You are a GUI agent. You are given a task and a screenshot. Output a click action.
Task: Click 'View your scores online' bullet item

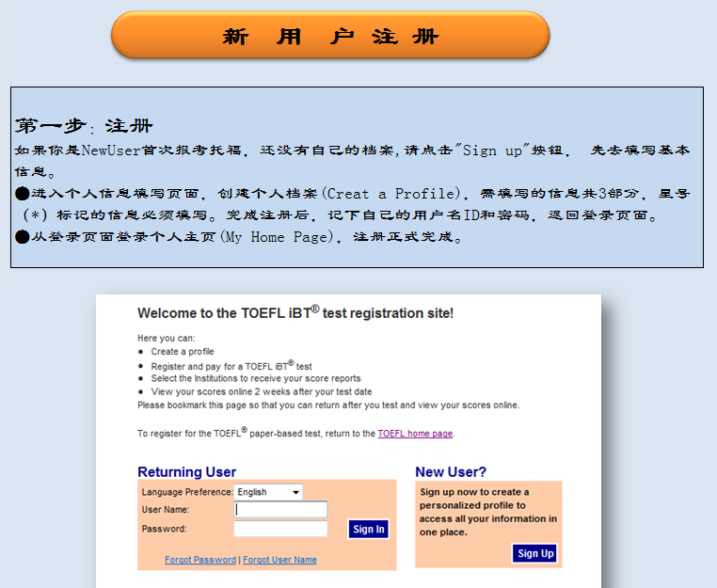point(261,391)
